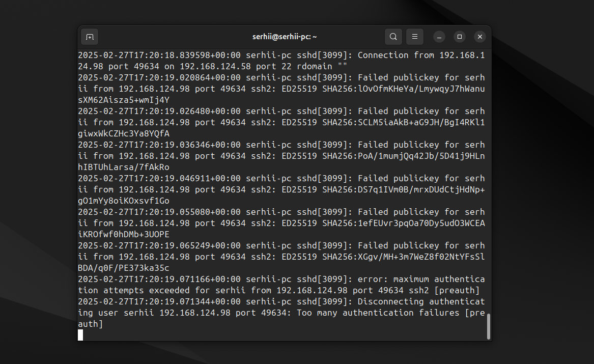594x364 pixels.
Task: Click the SHA256:lOvOfmKHeYa fingerprint text
Action: [404, 89]
